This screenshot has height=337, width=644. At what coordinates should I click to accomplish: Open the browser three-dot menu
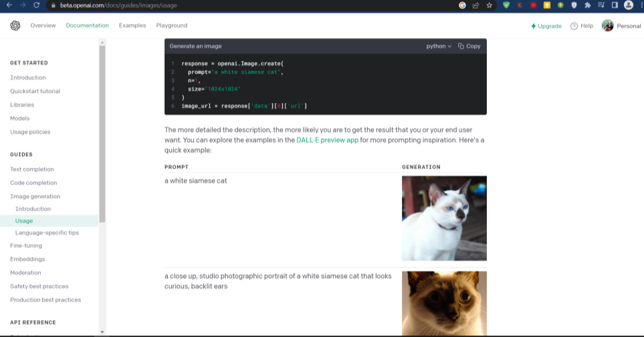[639, 5]
